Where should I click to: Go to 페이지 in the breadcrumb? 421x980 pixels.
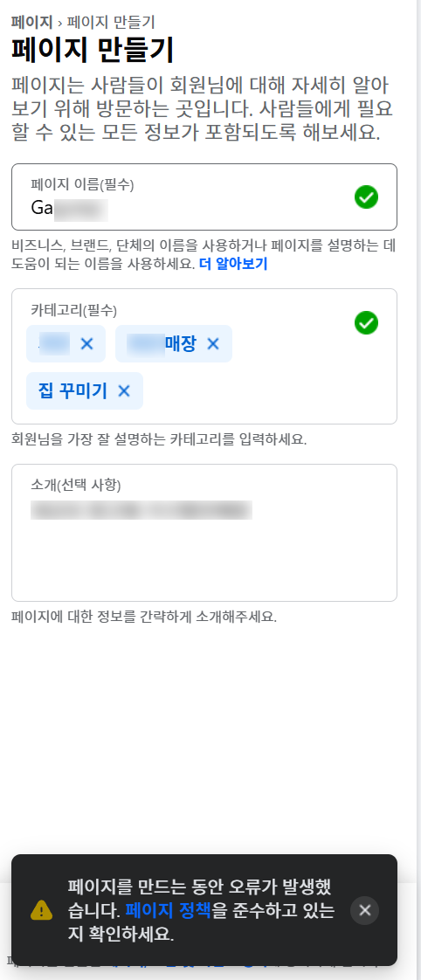[x=31, y=22]
